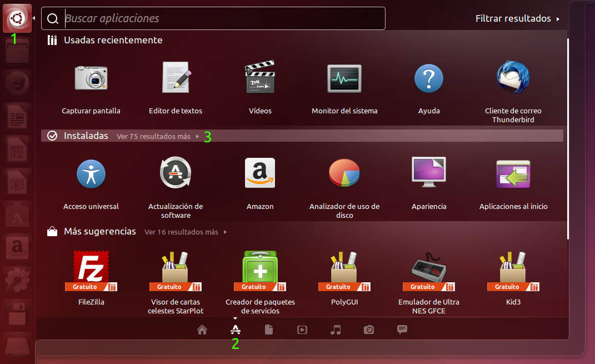
Task: Focus the Buscar aplicaciones search field
Action: coord(213,18)
